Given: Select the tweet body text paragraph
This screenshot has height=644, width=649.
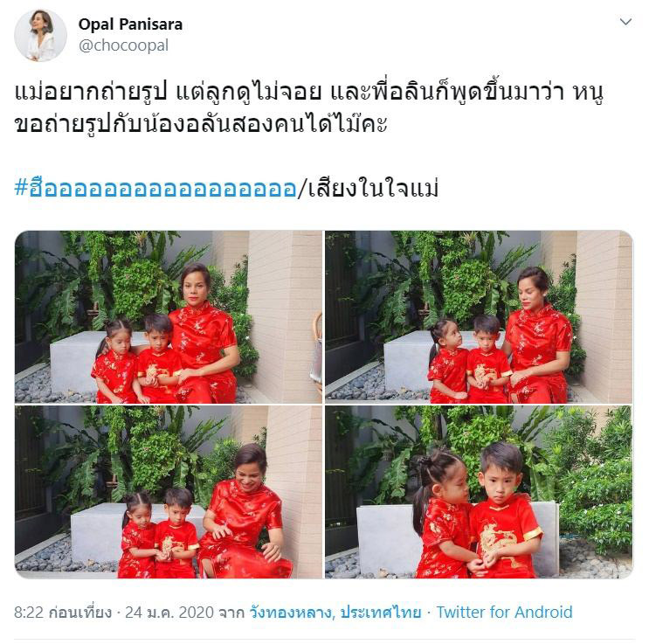Looking at the screenshot, I should tap(309, 107).
